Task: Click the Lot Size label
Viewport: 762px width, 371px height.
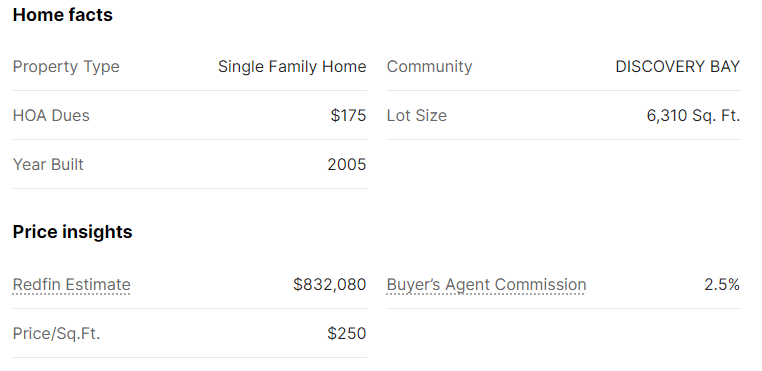Action: click(x=416, y=116)
